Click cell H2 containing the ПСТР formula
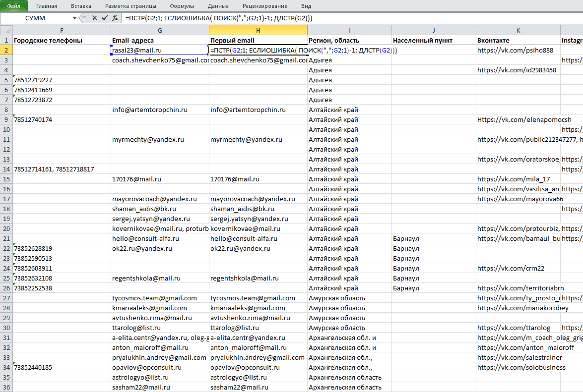The image size is (583, 392). 258,50
